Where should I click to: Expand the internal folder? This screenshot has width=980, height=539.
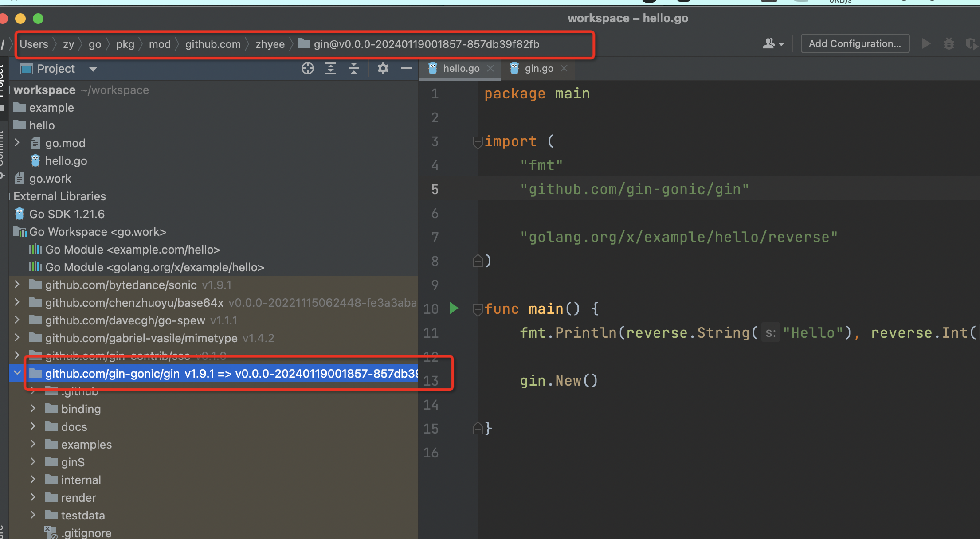33,480
